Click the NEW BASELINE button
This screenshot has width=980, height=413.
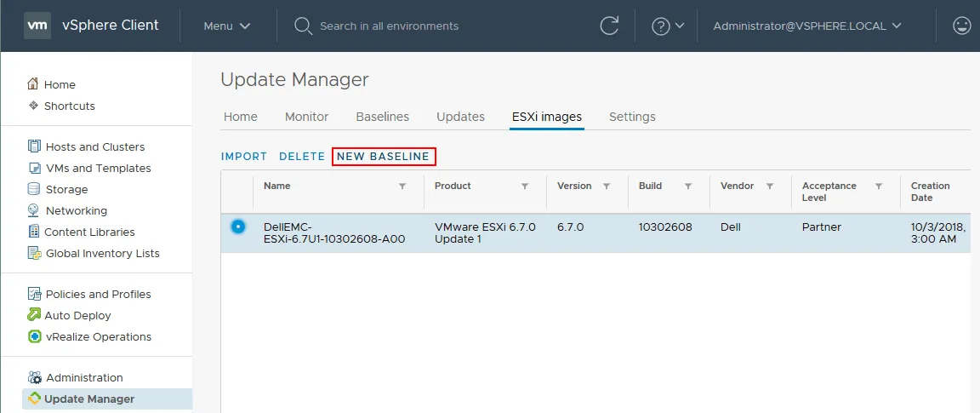[x=384, y=157]
